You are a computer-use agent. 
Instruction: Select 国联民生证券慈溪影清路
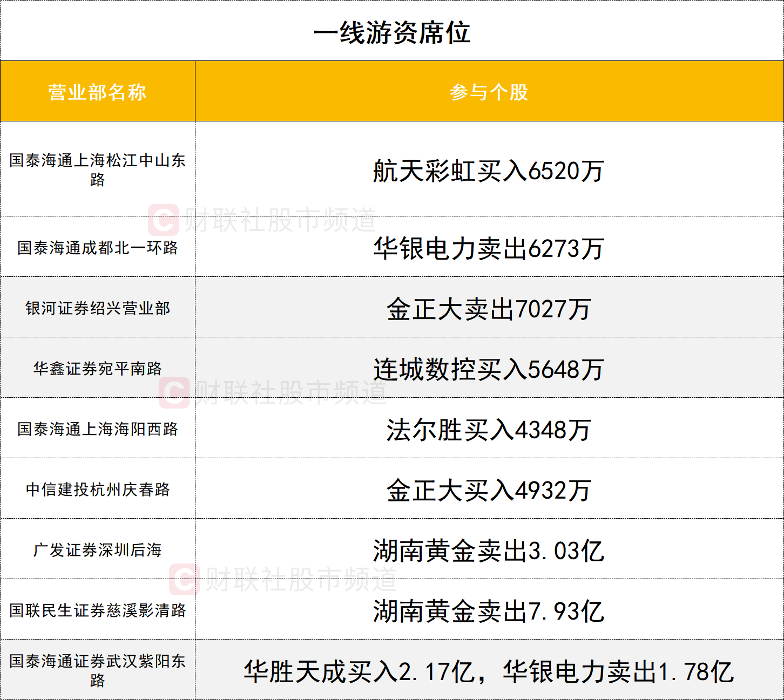[x=98, y=610]
